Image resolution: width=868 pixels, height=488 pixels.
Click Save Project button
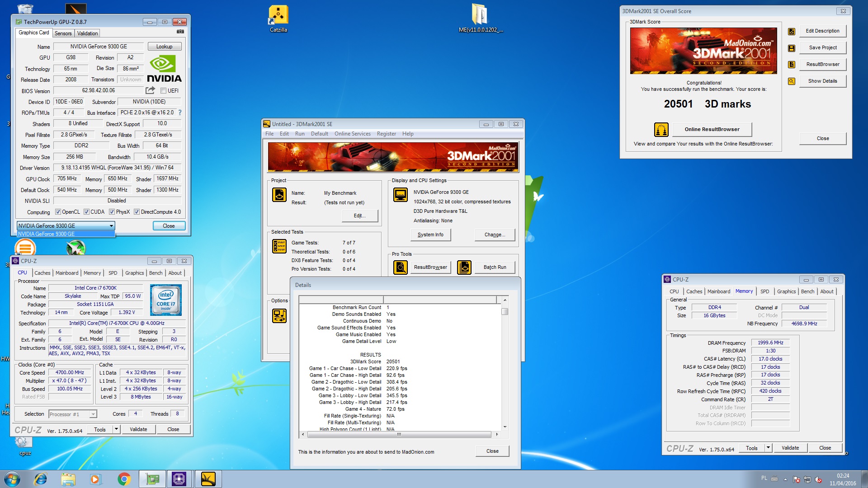coord(823,48)
